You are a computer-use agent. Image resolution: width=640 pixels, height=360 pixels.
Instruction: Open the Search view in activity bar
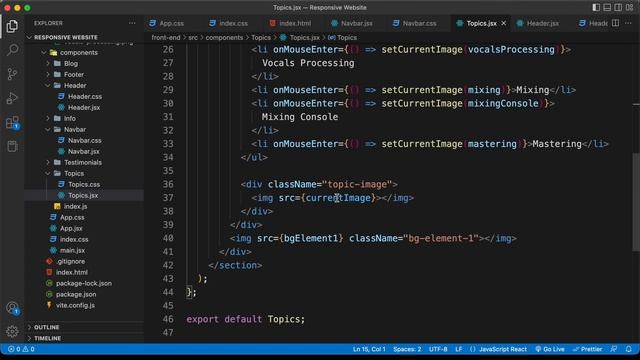(12, 50)
